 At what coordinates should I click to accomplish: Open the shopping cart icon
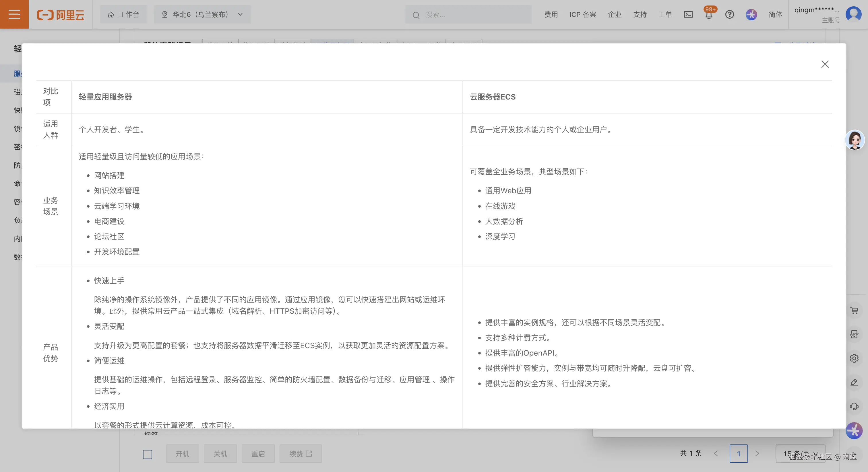click(x=854, y=310)
